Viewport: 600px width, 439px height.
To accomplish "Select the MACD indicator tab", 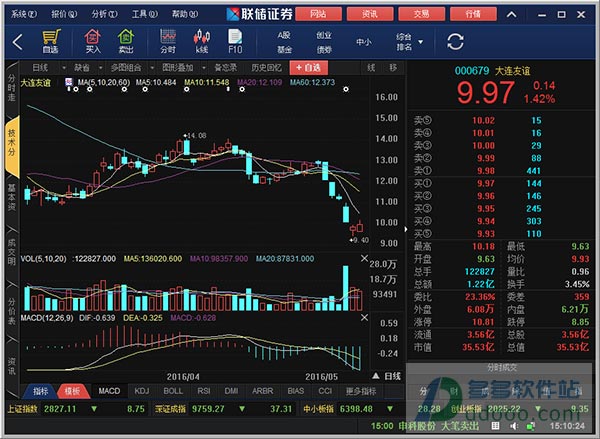I will pyautogui.click(x=109, y=391).
